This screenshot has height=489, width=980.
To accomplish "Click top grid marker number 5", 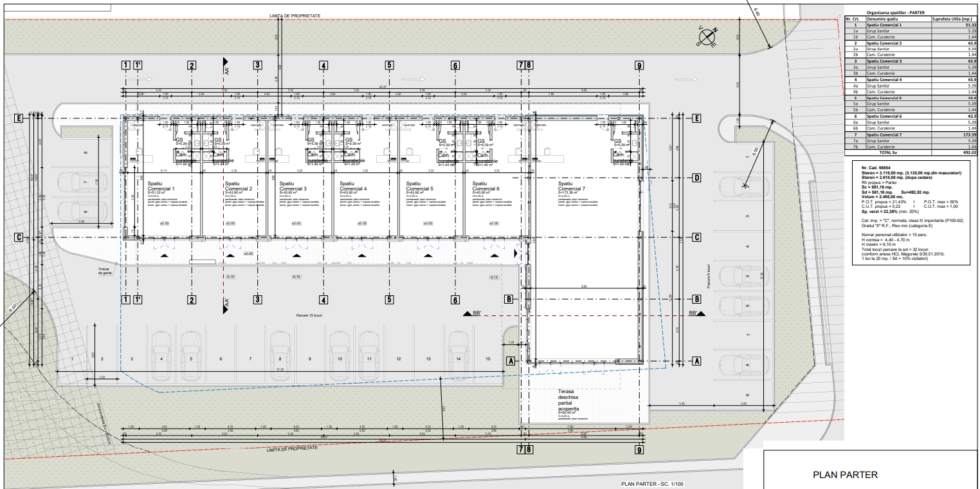I will [x=389, y=65].
